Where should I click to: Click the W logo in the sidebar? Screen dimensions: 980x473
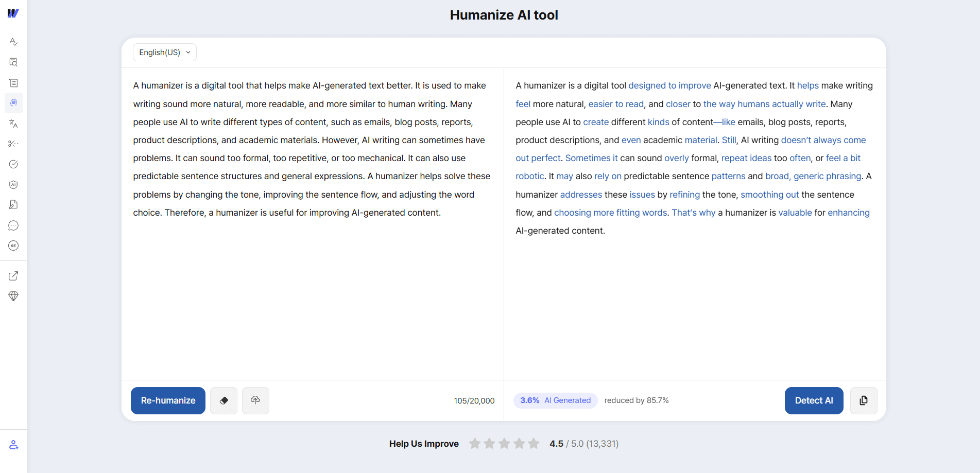pos(13,13)
